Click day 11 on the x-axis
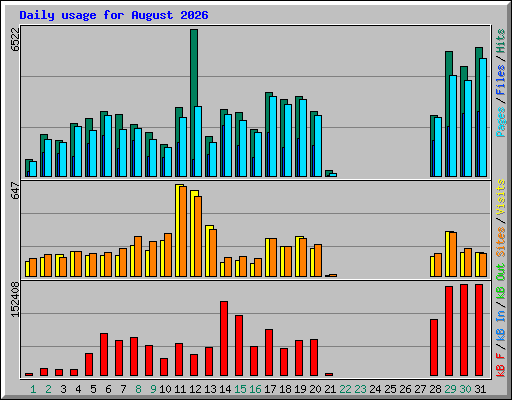The image size is (512, 400). pos(180,389)
